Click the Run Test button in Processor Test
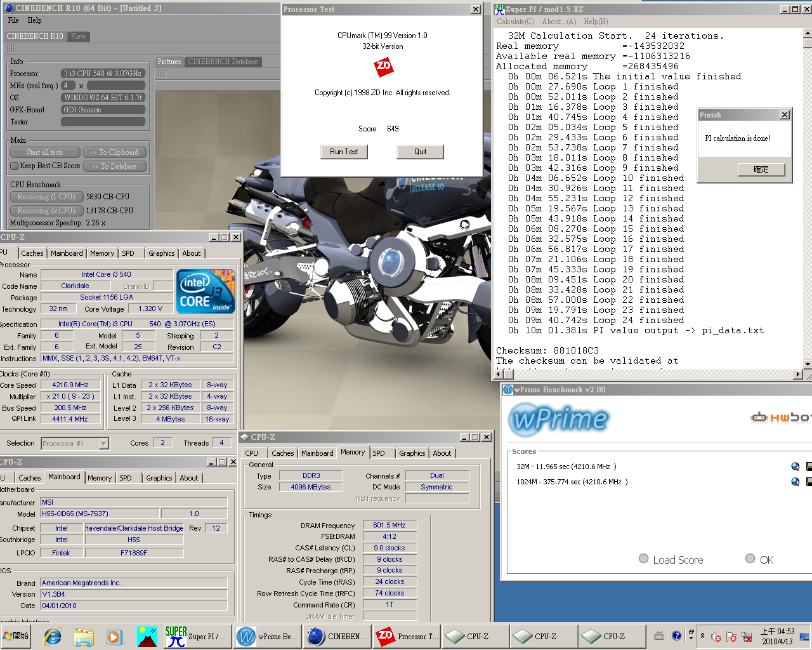Screen dimensions: 812x650 344,152
